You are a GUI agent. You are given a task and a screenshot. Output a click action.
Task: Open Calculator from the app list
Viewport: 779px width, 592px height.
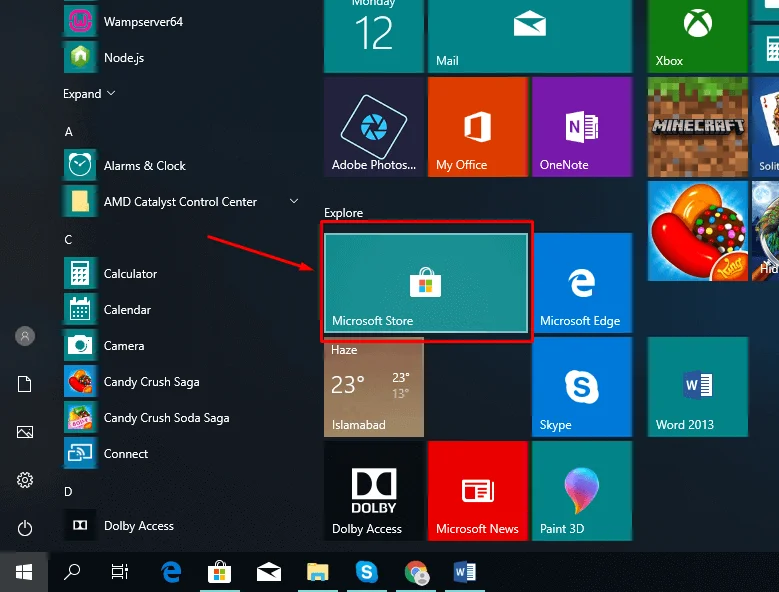pos(181,274)
